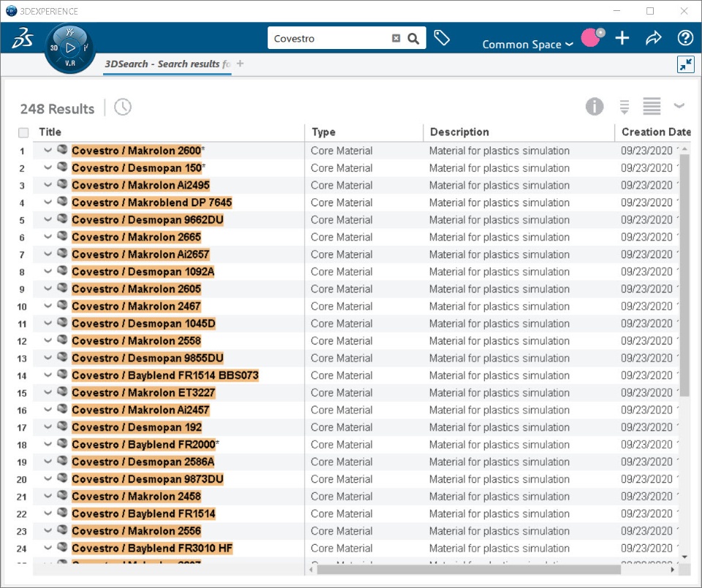Image resolution: width=702 pixels, height=588 pixels.
Task: Click the compass V.R quadrant
Action: click(x=70, y=63)
